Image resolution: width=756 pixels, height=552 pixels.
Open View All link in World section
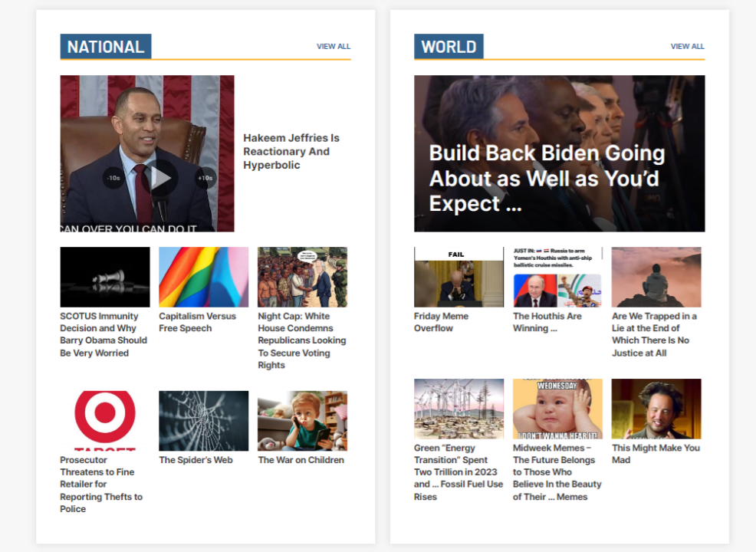pos(687,46)
